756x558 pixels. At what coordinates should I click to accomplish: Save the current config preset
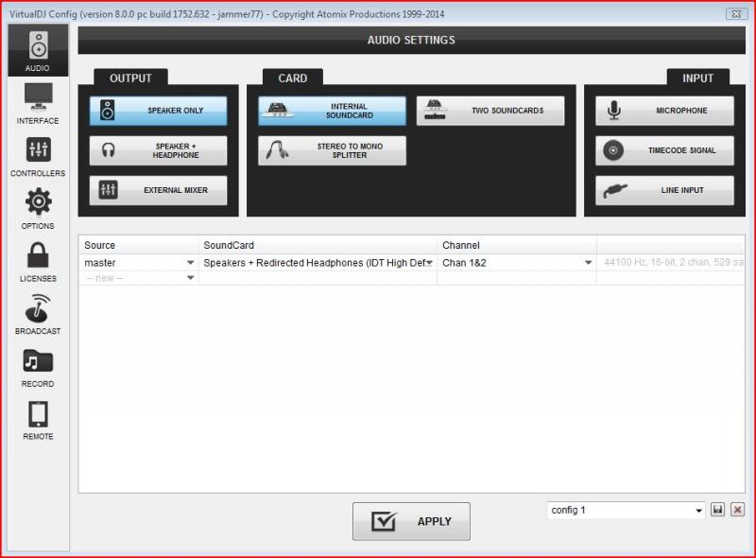tap(717, 510)
